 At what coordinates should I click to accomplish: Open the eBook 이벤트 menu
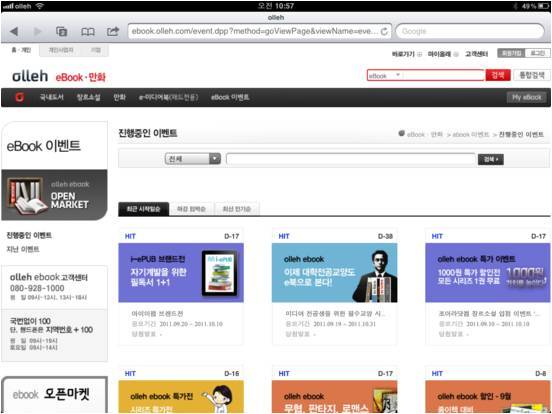230,97
